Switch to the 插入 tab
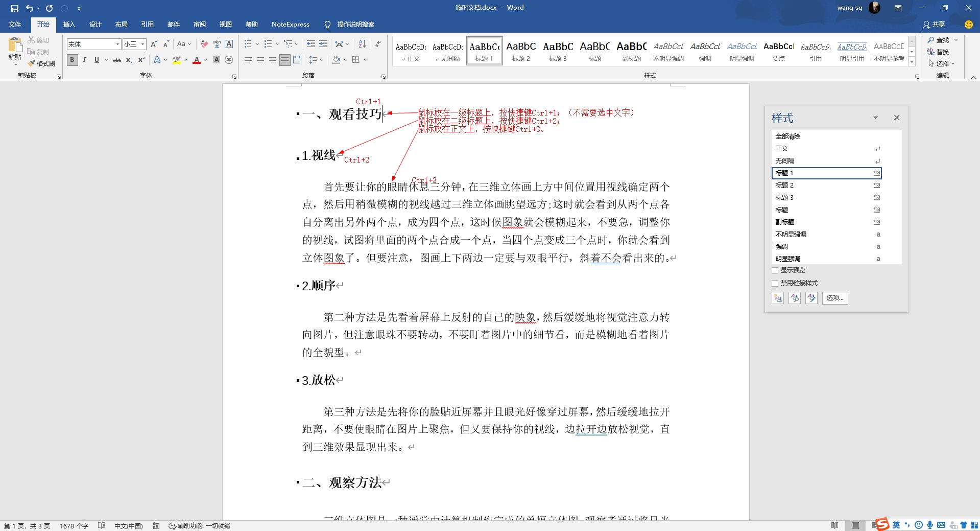Image resolution: width=980 pixels, height=531 pixels. tap(69, 24)
